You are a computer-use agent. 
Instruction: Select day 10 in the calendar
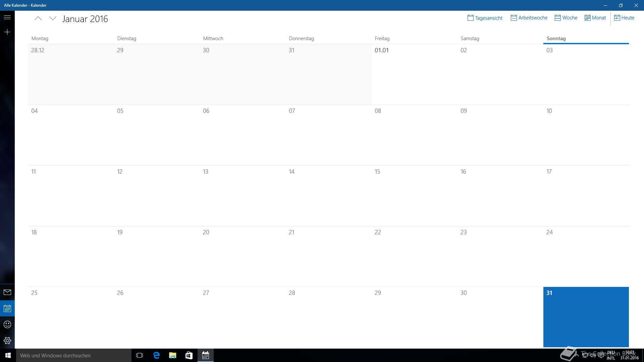click(x=586, y=135)
